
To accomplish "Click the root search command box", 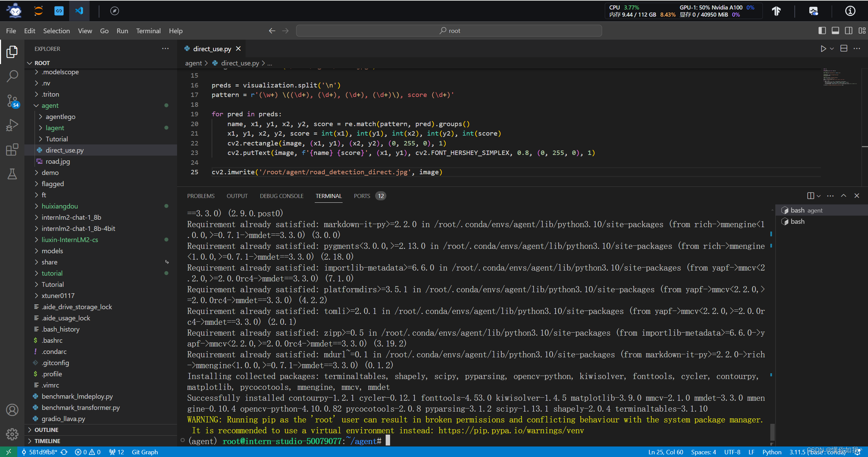I will (x=449, y=31).
